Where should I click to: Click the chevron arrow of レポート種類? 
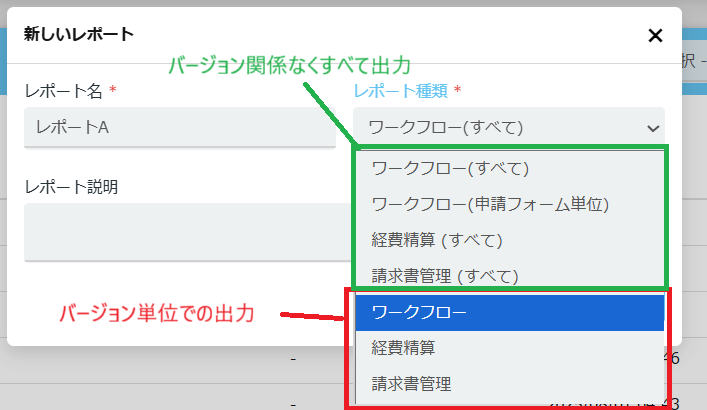653,128
